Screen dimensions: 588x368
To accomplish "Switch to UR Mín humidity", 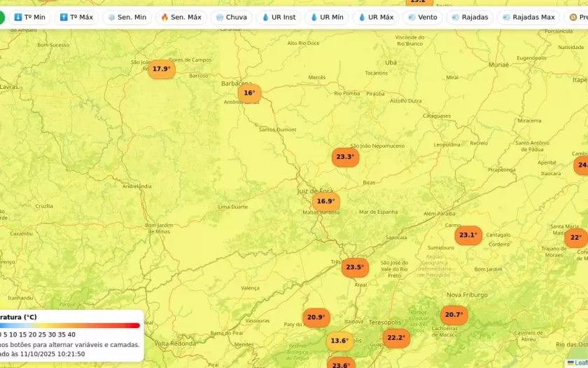I will coord(326,18).
